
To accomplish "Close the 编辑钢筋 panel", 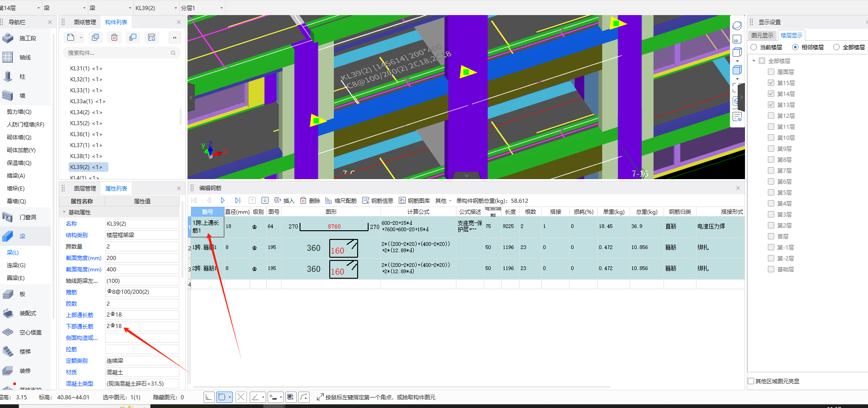I will click(x=738, y=188).
